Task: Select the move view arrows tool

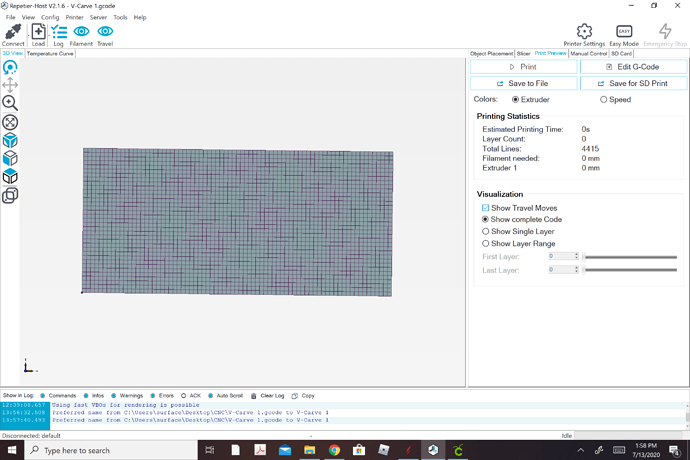Action: [x=10, y=85]
